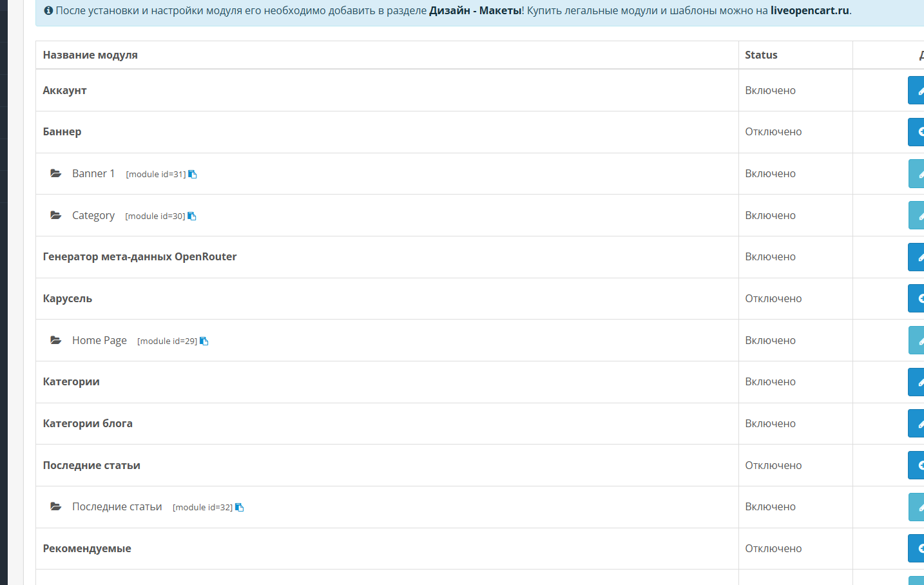Image resolution: width=924 pixels, height=585 pixels.
Task: Edit the Home Page carousel module
Action: coord(916,340)
